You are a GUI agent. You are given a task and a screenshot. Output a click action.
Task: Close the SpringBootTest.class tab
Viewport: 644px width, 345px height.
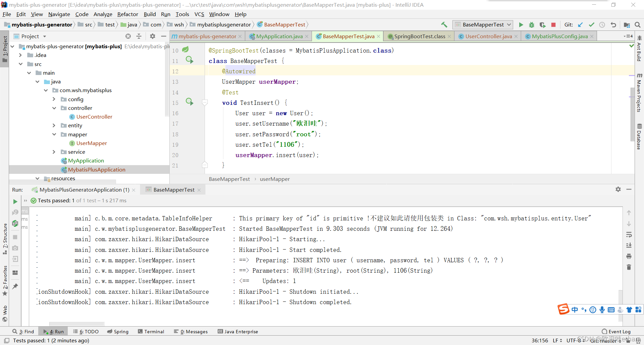pyautogui.click(x=449, y=36)
